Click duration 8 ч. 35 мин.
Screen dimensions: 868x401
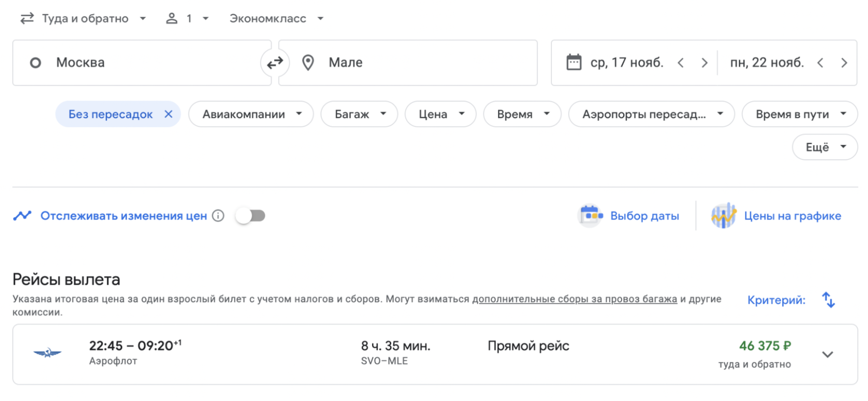396,346
